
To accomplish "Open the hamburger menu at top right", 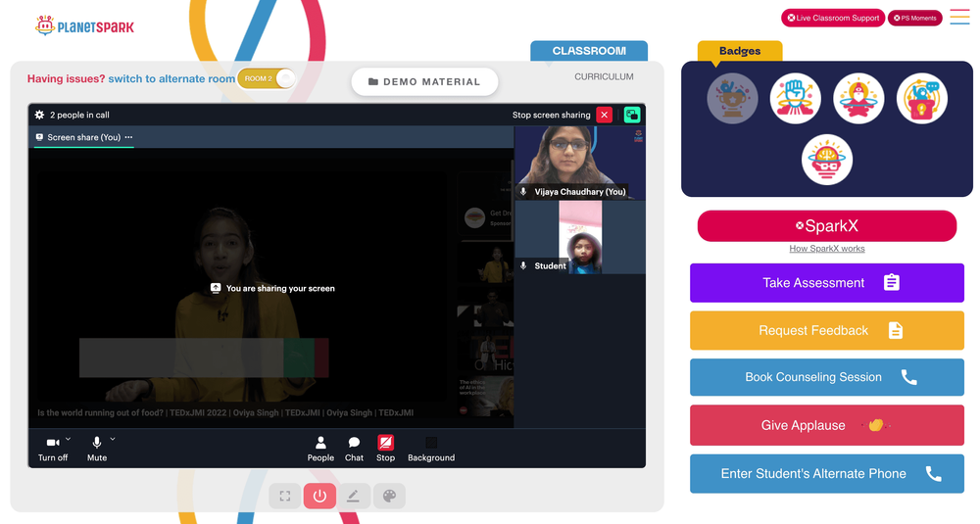I will click(x=959, y=17).
